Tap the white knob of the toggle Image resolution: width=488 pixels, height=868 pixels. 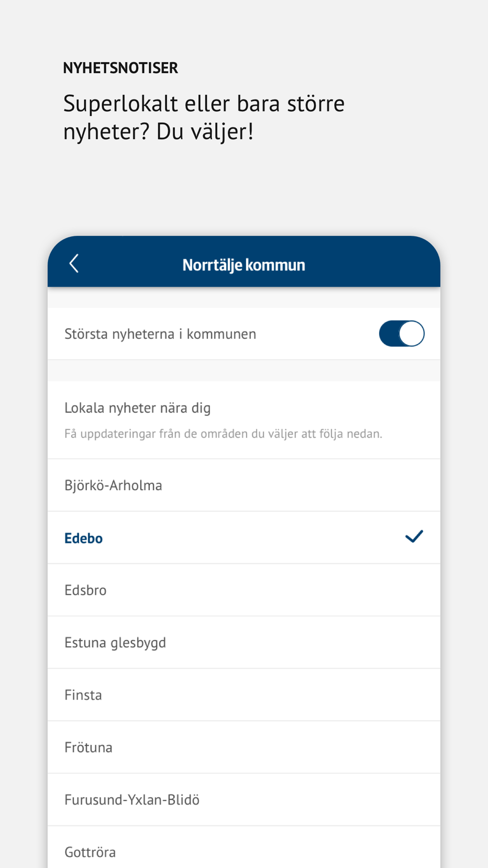coord(411,334)
